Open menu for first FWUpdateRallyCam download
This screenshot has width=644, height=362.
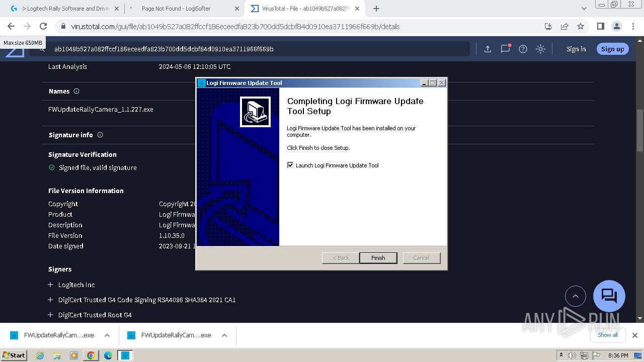point(107,335)
